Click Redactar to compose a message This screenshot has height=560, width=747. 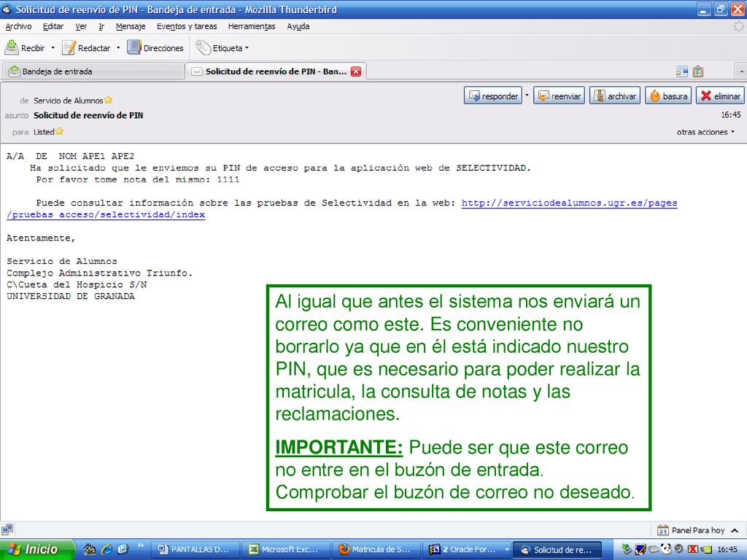(x=87, y=47)
